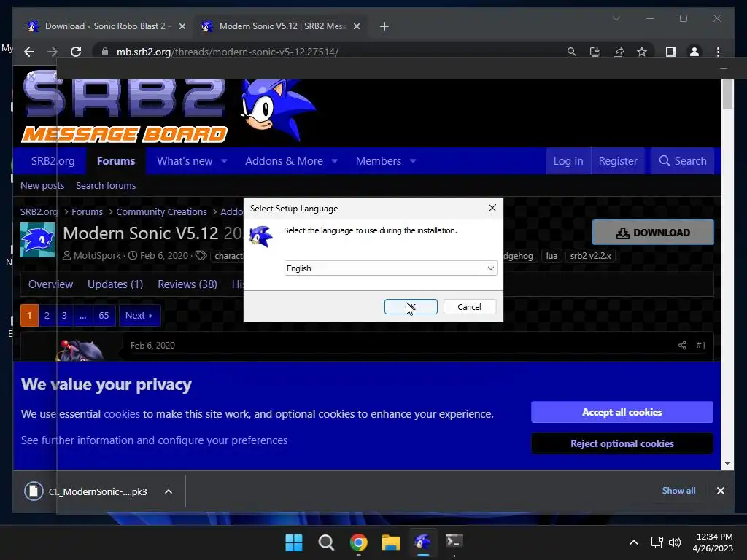
Task: Open SRB2.org nav item
Action: click(x=53, y=161)
